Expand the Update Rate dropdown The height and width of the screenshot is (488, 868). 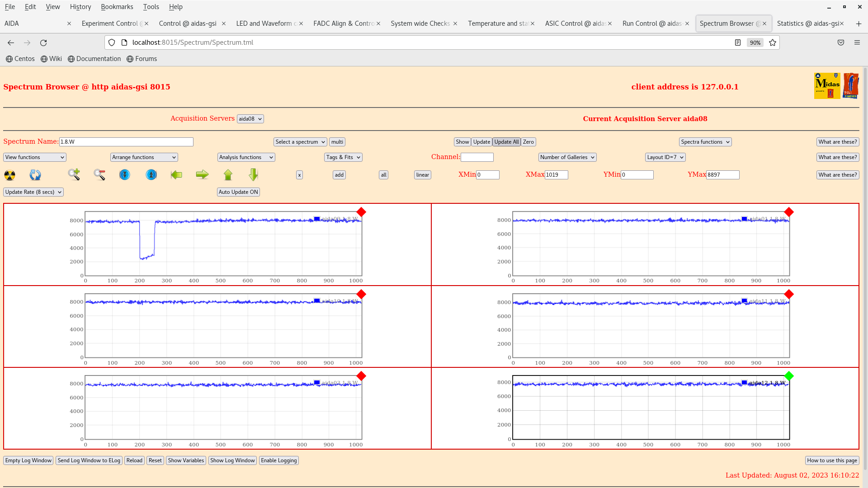pos(33,192)
